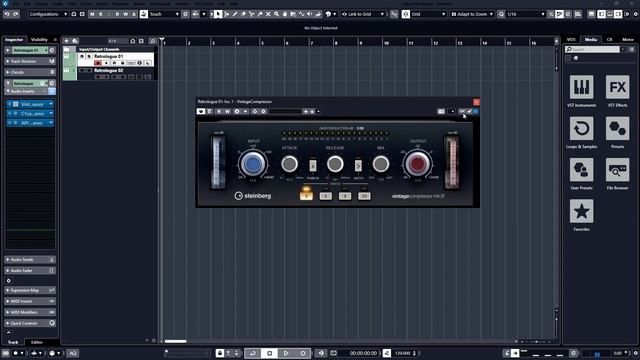640x360 pixels.
Task: Toggle global Mute M button in toolbar
Action: pos(92,14)
